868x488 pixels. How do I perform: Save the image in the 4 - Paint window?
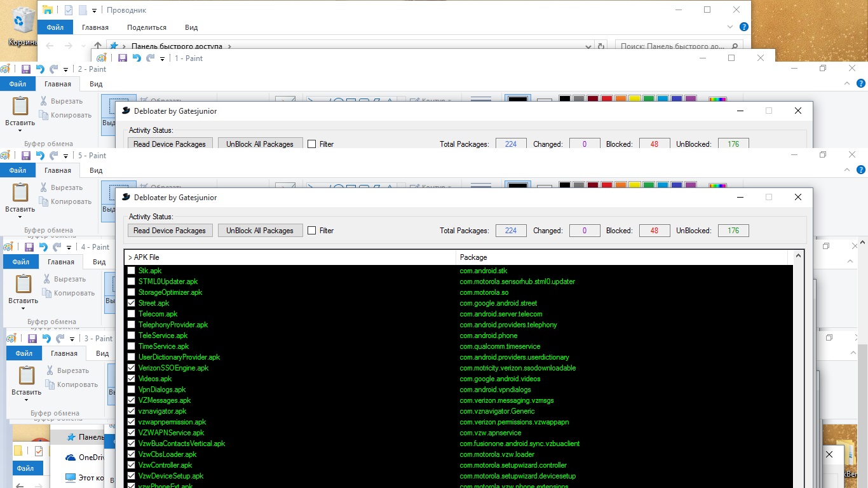click(x=29, y=247)
